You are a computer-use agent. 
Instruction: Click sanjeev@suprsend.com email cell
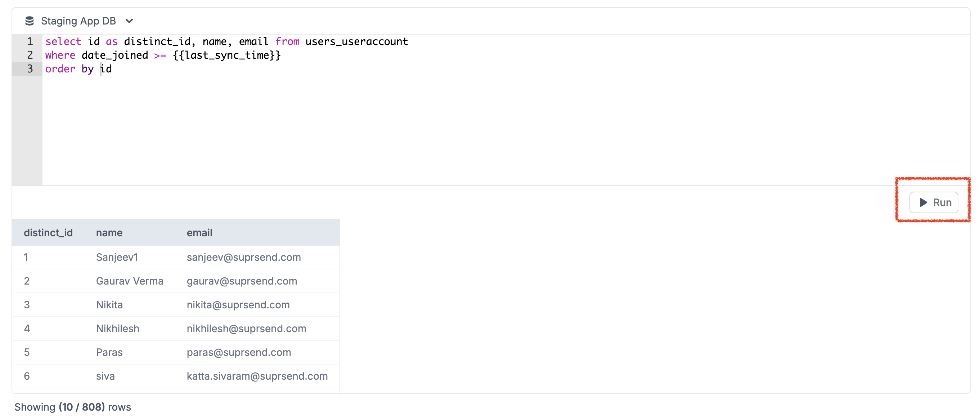coord(243,258)
